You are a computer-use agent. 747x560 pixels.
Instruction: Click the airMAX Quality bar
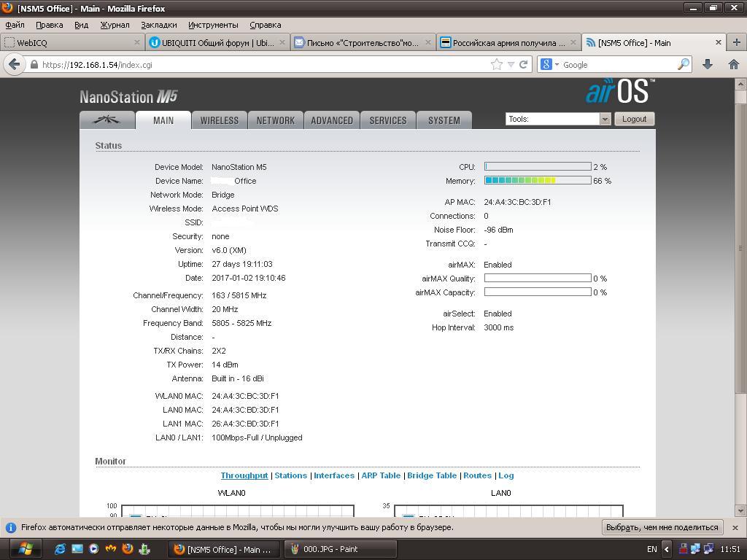(538, 278)
